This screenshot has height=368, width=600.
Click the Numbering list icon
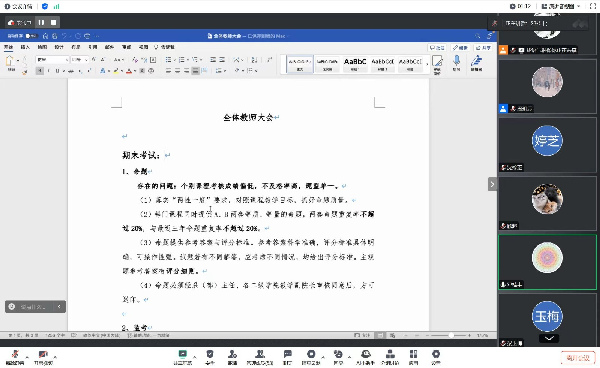[x=182, y=60]
